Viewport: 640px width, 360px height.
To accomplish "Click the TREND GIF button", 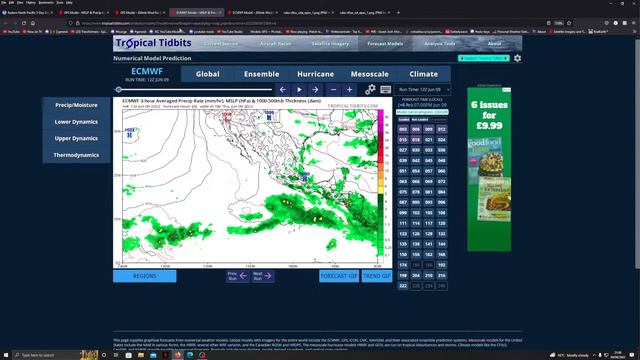I will coord(377,276).
